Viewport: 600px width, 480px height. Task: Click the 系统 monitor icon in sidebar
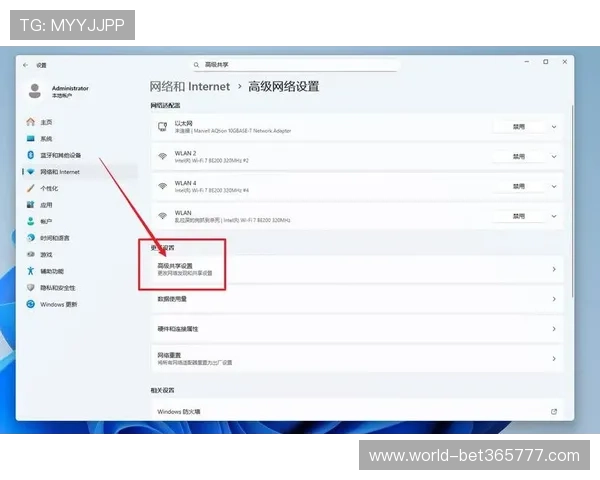[x=31, y=139]
